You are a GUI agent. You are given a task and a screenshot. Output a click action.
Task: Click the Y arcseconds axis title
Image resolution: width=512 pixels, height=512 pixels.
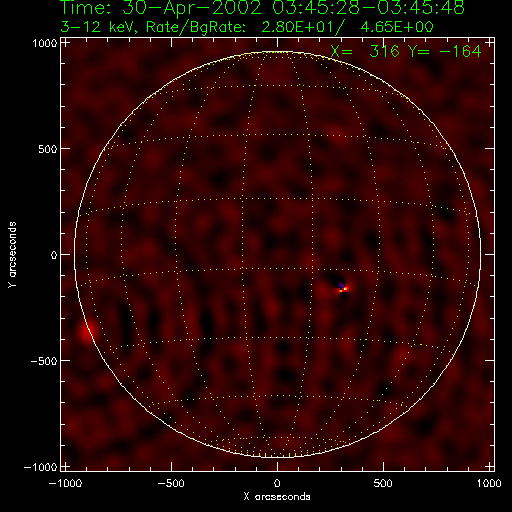point(12,255)
